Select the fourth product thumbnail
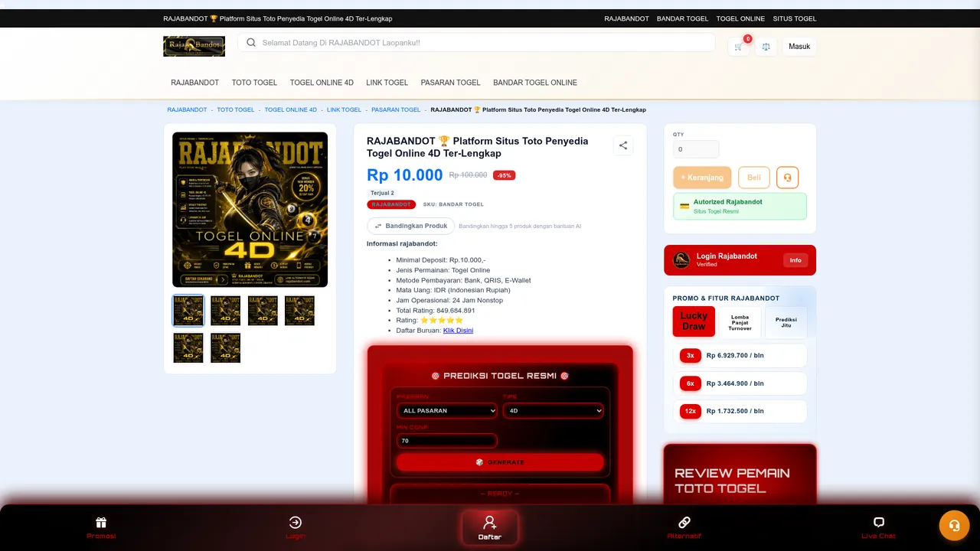Image resolution: width=980 pixels, height=551 pixels. 299,311
